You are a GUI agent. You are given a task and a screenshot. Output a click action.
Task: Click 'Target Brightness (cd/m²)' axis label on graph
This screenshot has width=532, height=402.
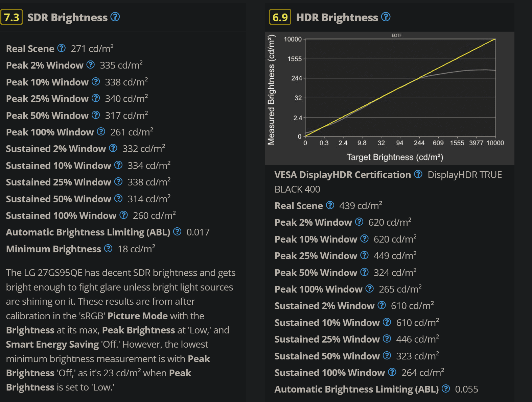point(395,157)
